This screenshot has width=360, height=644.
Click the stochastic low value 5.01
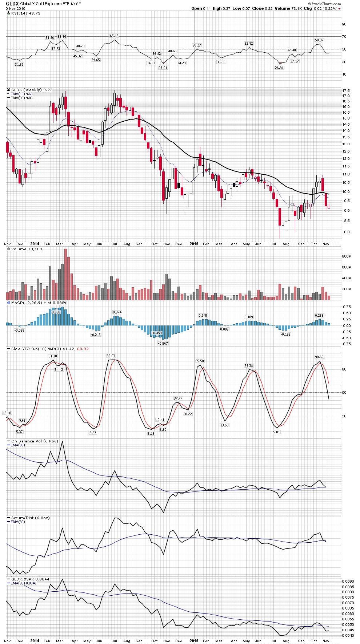coord(277,432)
